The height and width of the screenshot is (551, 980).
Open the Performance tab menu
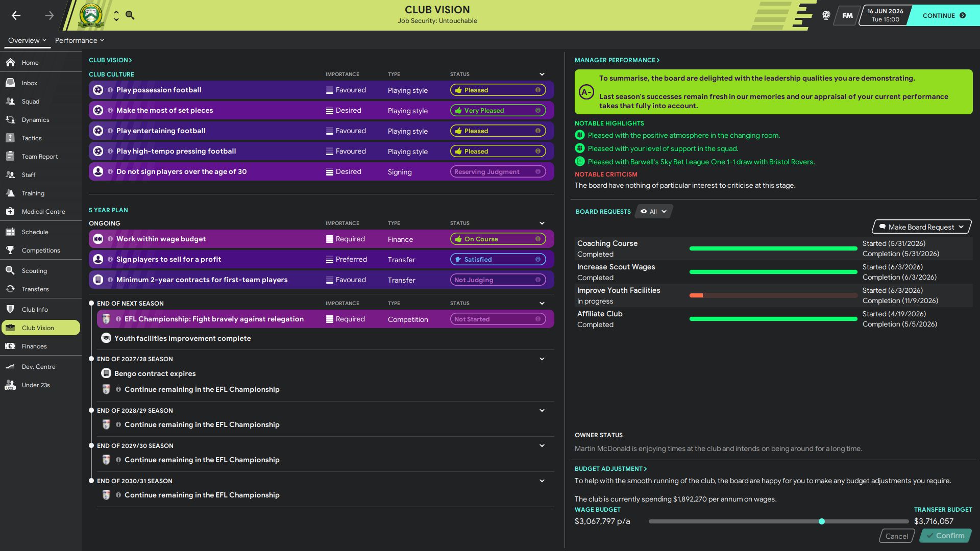(x=79, y=40)
